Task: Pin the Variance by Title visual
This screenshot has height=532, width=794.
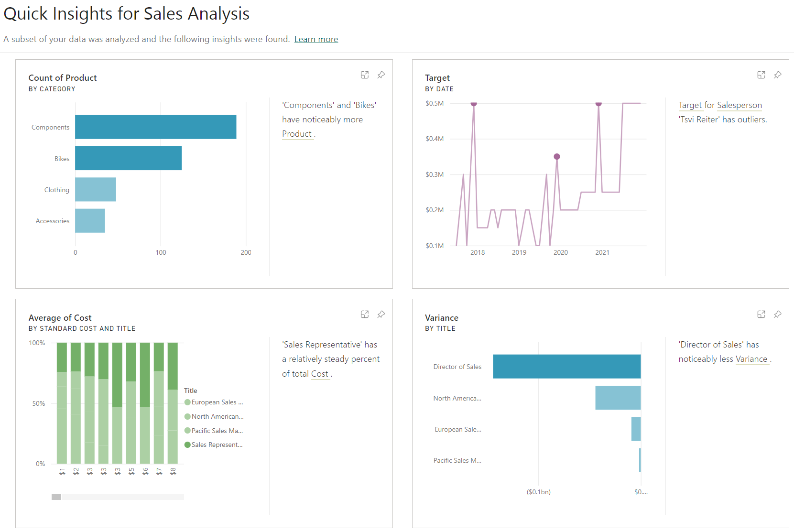Action: coord(778,315)
